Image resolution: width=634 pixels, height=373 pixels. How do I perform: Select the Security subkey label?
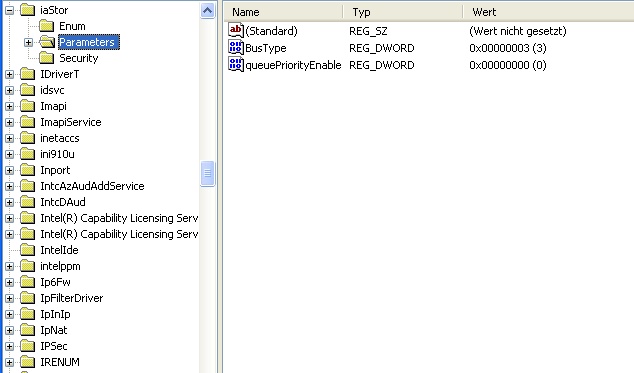79,58
